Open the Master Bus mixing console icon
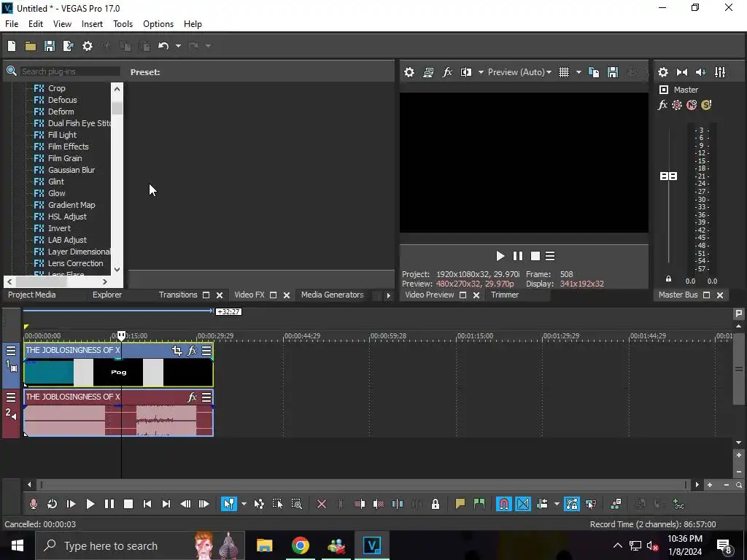This screenshot has height=560, width=747. pyautogui.click(x=720, y=72)
